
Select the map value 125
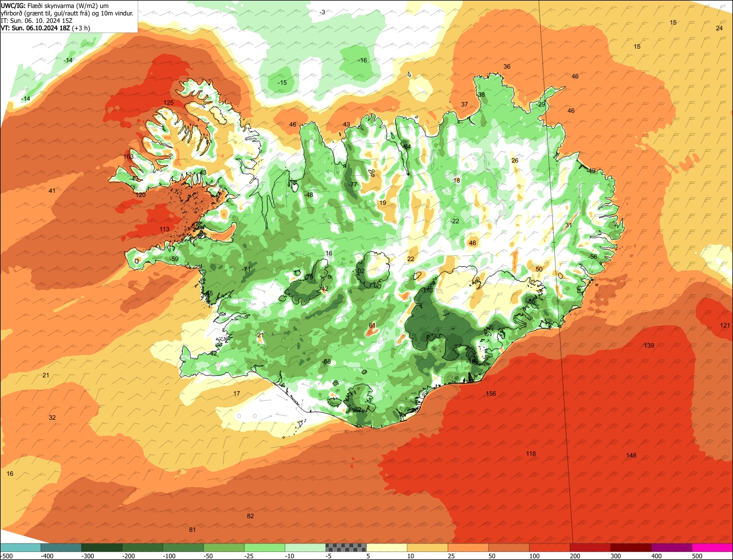coord(168,102)
